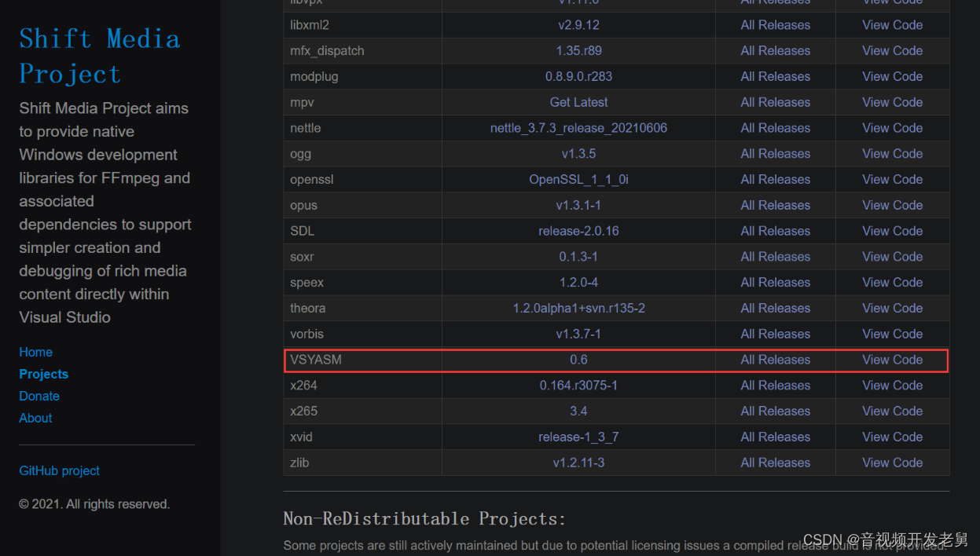View Code for speex
The image size is (980, 556).
pyautogui.click(x=893, y=283)
